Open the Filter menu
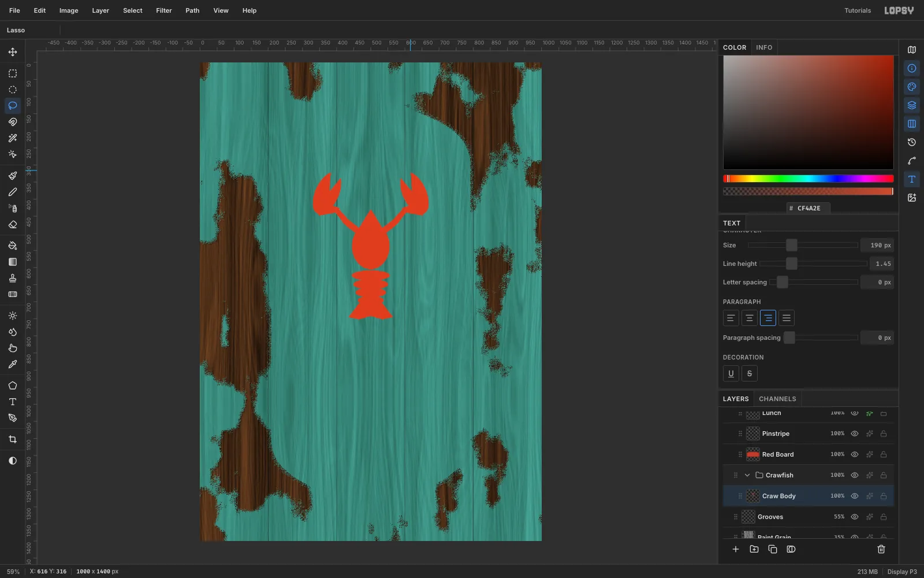Image resolution: width=924 pixels, height=578 pixels. coord(164,10)
